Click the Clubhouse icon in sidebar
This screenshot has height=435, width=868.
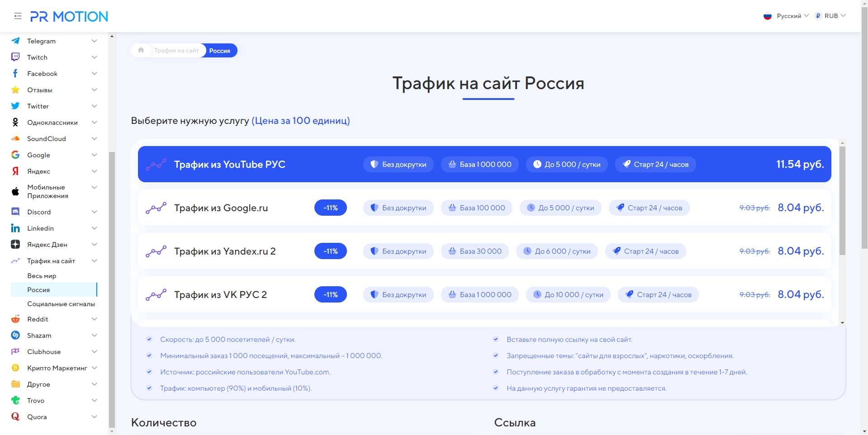pos(15,351)
